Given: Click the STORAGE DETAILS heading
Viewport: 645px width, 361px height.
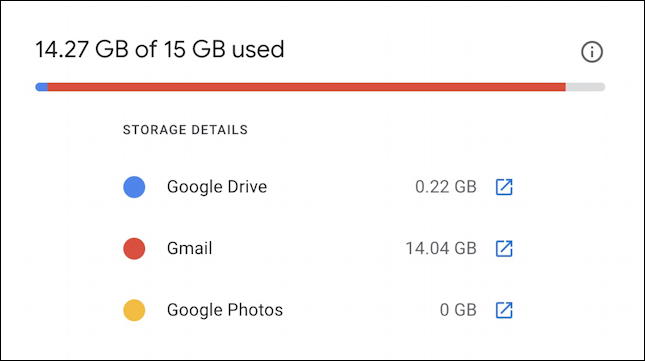Looking at the screenshot, I should pyautogui.click(x=185, y=130).
